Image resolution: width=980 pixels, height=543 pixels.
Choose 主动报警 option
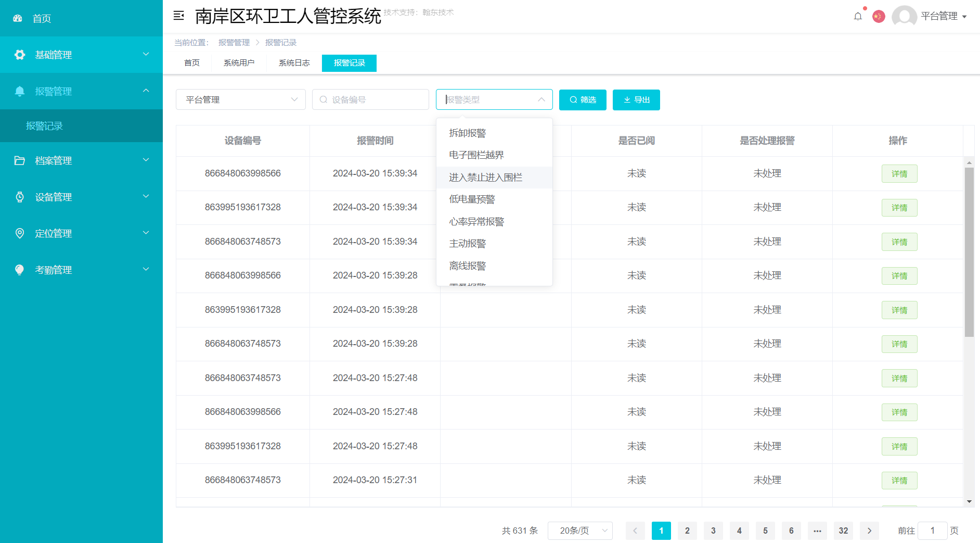pos(494,244)
